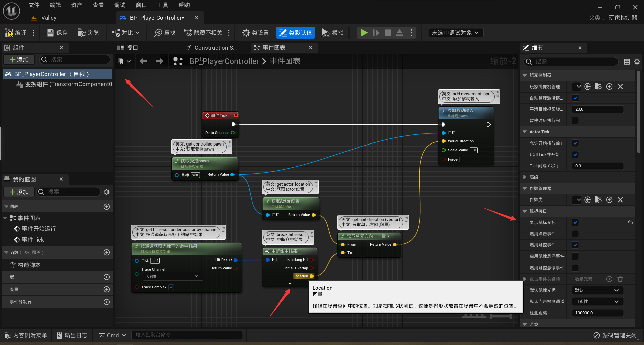Add a new function with 函数 plus icon
Screen dimensions: 644x345
click(107, 252)
